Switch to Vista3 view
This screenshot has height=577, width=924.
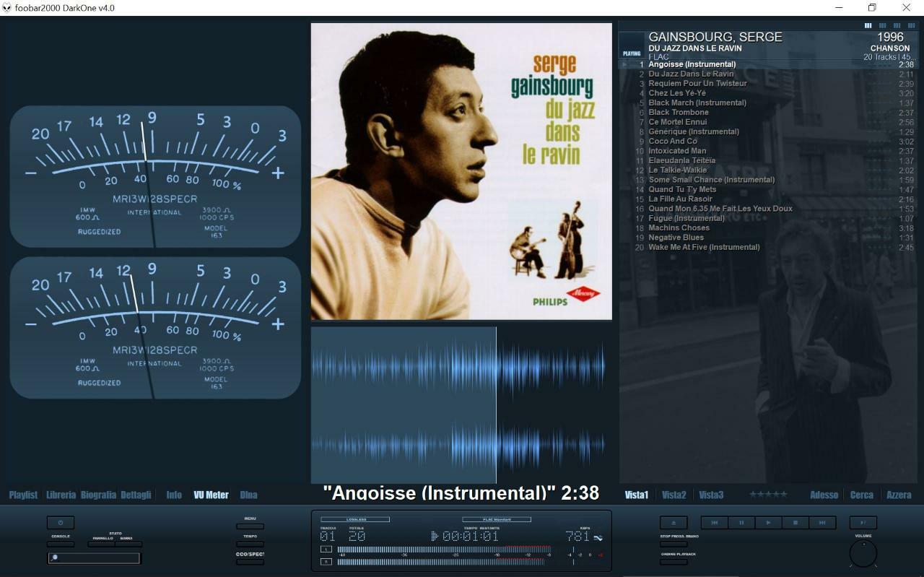tap(711, 495)
